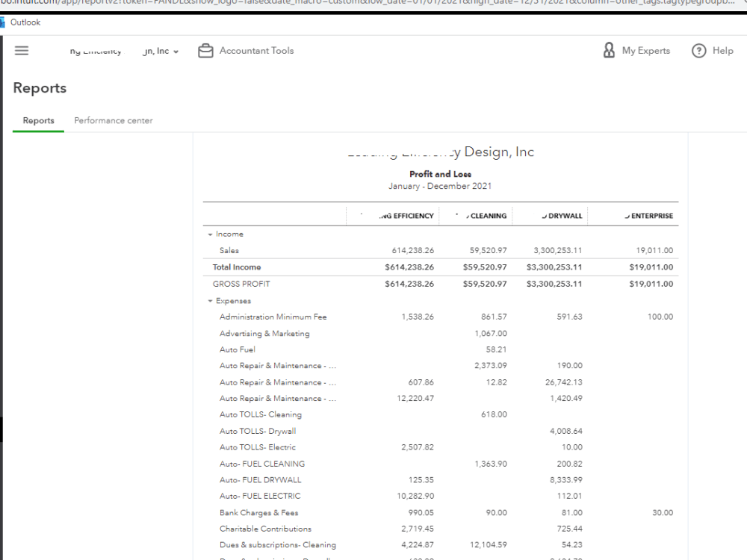Switch to the Reports tab

pyautogui.click(x=39, y=120)
